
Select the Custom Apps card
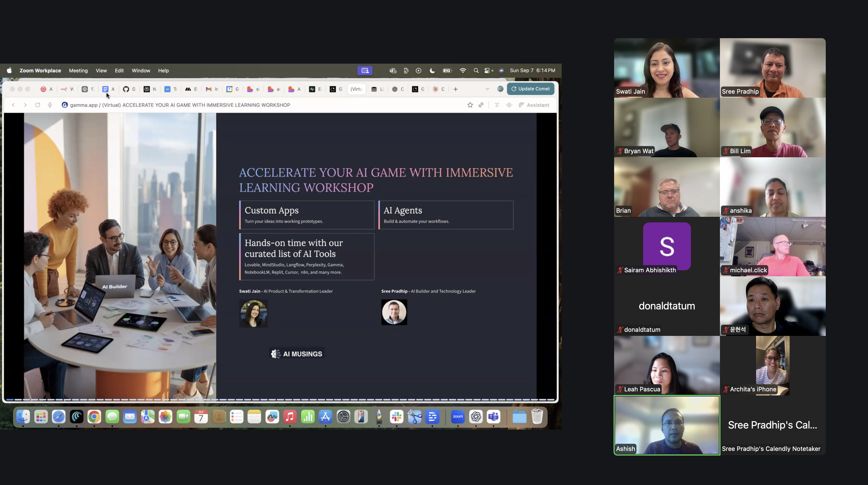tap(307, 215)
